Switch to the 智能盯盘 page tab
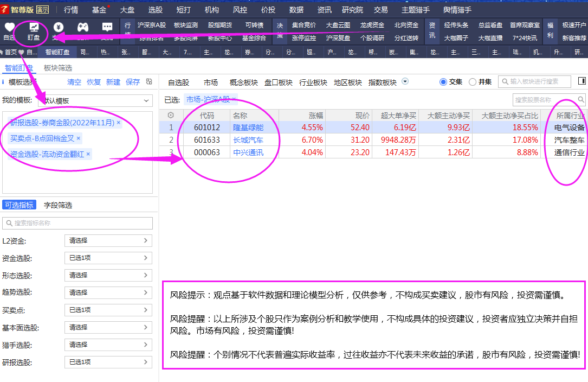This screenshot has width=588, height=382. (x=57, y=52)
